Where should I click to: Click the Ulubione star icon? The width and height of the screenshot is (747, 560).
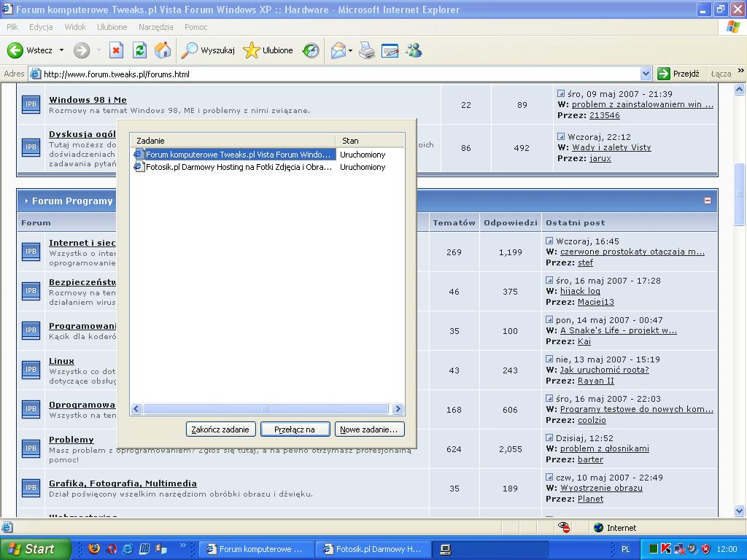click(252, 50)
